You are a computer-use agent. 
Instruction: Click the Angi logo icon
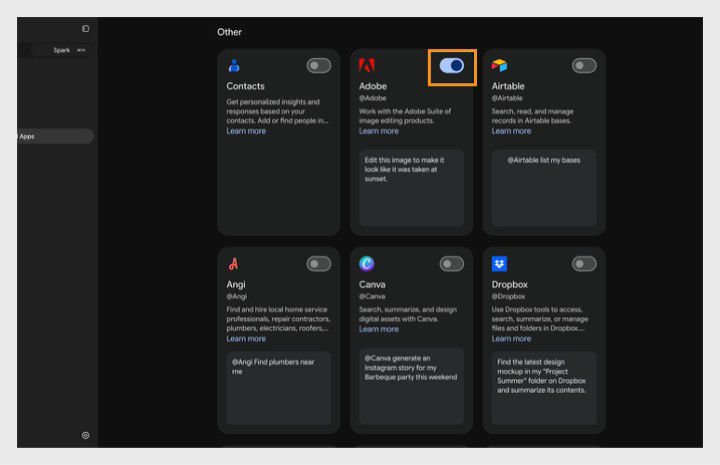(234, 264)
